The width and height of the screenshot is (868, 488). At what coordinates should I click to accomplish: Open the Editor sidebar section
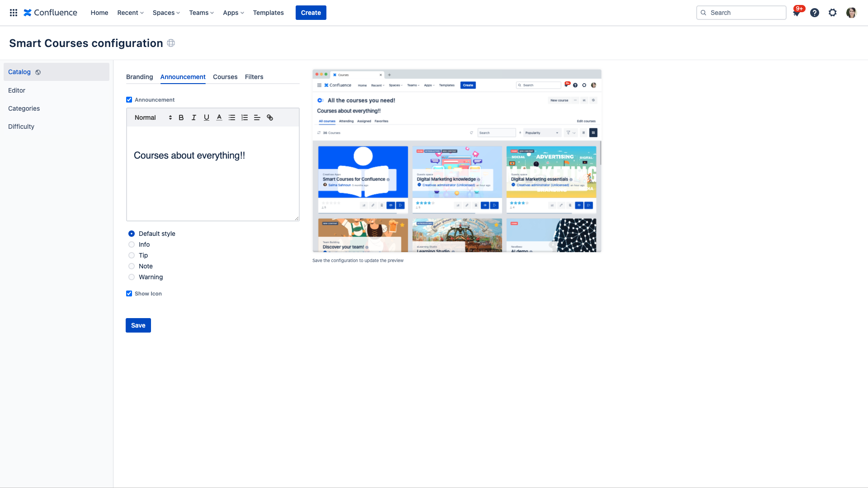pos(57,90)
